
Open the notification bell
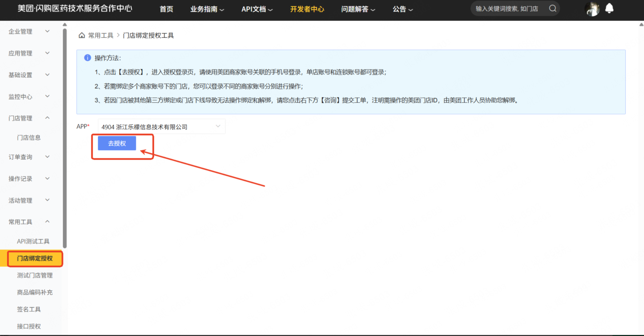point(609,8)
